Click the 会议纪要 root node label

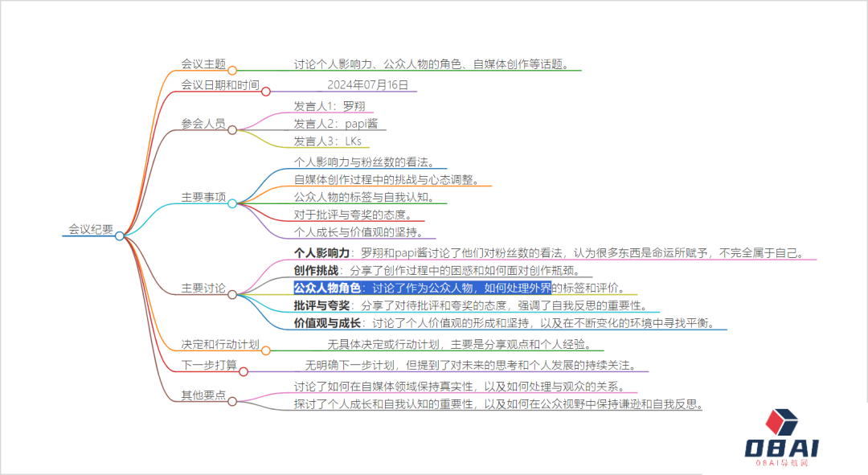pyautogui.click(x=91, y=229)
